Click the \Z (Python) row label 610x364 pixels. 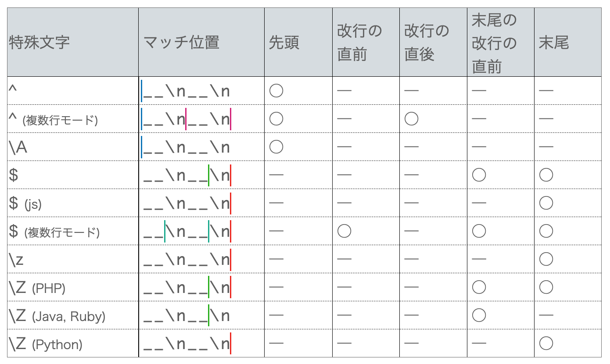click(x=46, y=344)
